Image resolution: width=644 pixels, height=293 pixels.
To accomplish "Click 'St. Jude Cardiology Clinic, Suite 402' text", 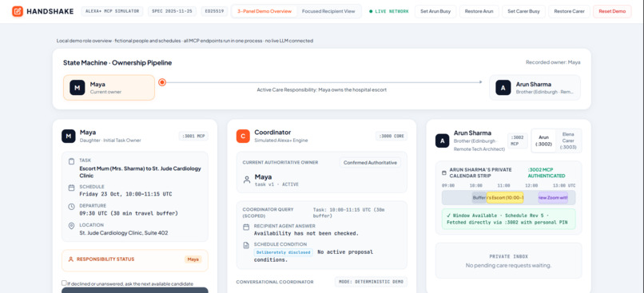I will (124, 232).
